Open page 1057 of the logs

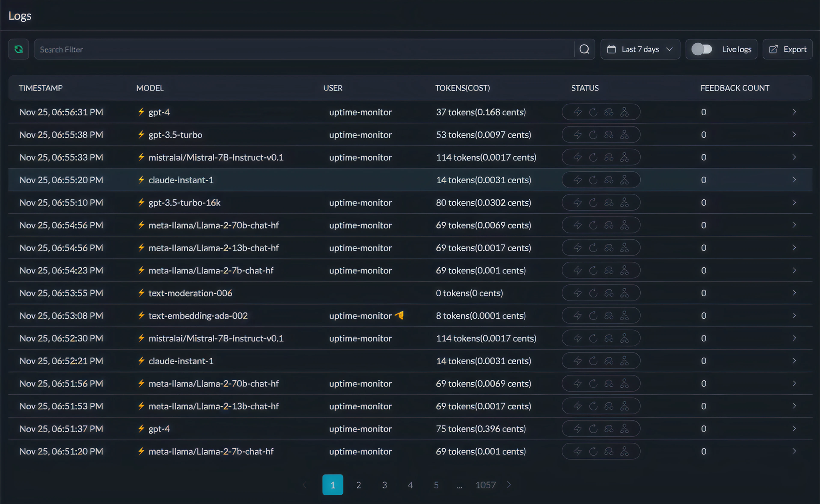485,485
